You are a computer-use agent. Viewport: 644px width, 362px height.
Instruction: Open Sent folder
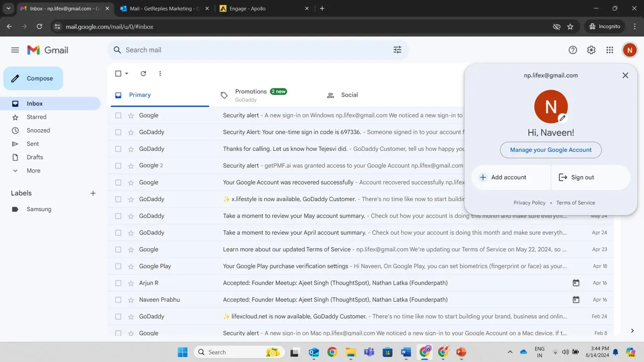pos(33,144)
